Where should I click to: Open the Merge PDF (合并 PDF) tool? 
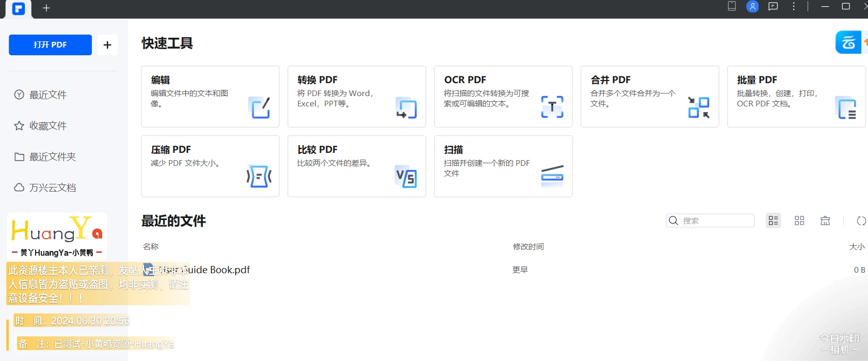coord(650,97)
